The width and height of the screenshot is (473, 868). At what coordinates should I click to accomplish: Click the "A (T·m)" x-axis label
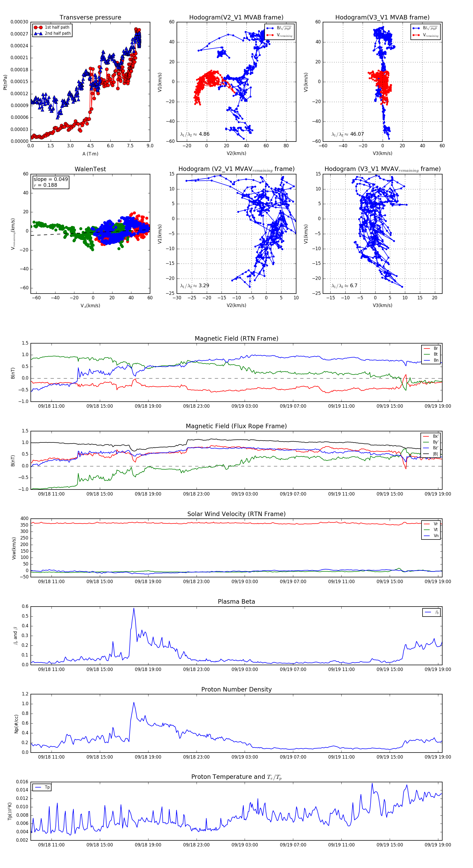pos(90,154)
